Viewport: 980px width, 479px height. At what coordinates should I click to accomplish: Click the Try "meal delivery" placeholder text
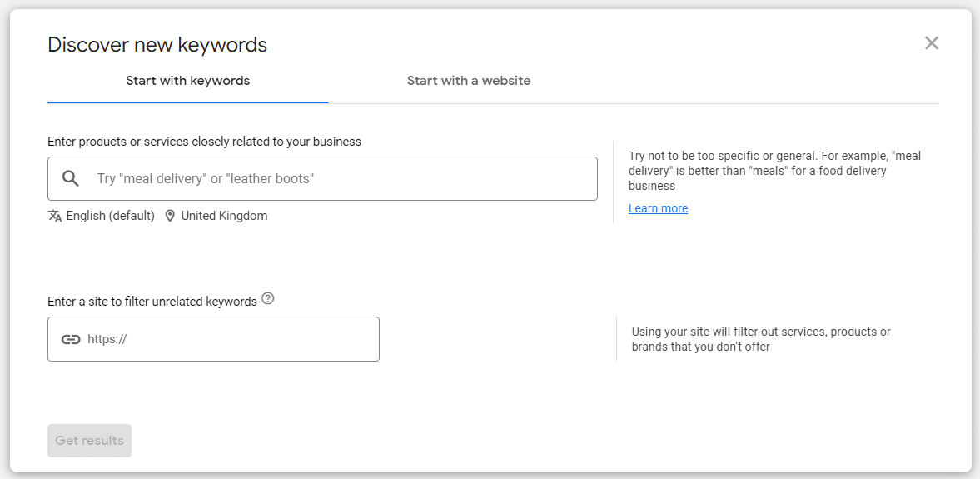[206, 178]
